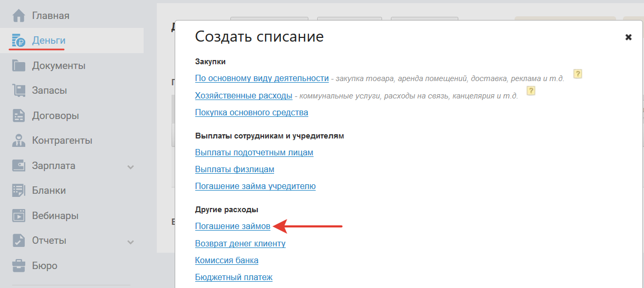Choose Погашение займа учредителю link
This screenshot has width=644, height=288.
point(255,186)
